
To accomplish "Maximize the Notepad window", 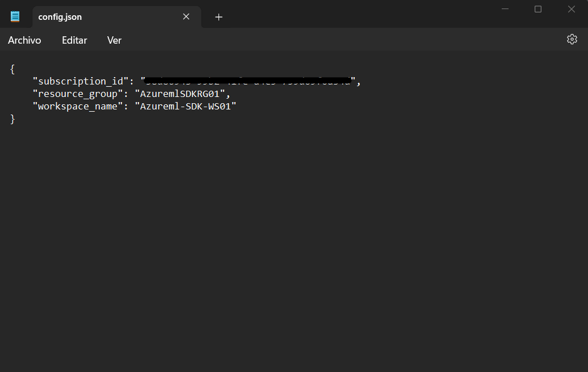I will pos(538,9).
